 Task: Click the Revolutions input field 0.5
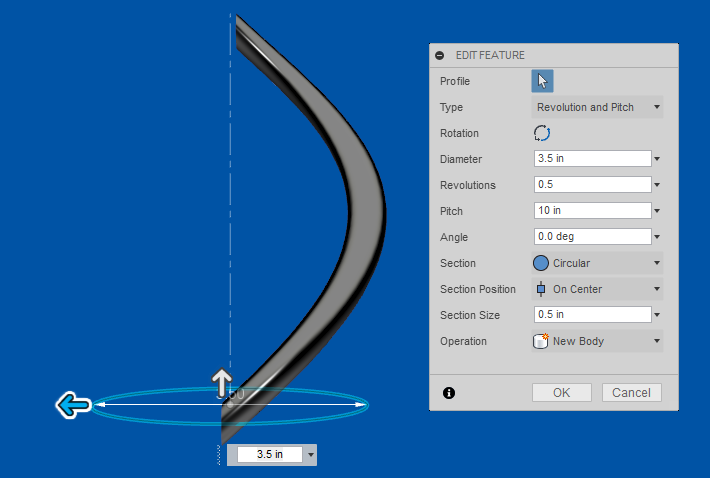click(x=592, y=184)
